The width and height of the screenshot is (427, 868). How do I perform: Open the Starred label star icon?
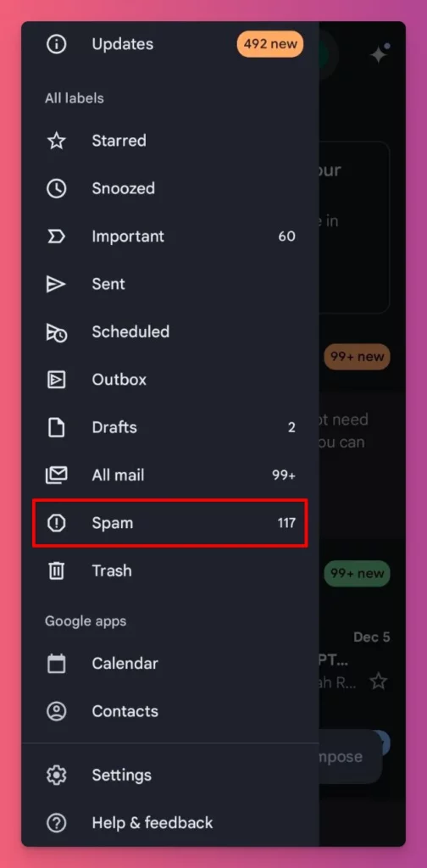click(56, 141)
